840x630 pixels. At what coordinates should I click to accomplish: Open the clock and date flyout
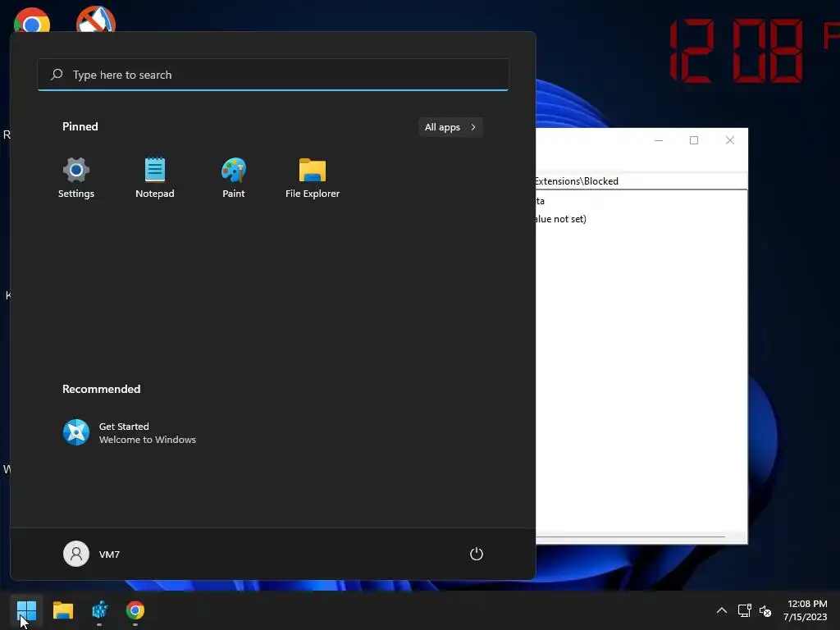pos(806,610)
